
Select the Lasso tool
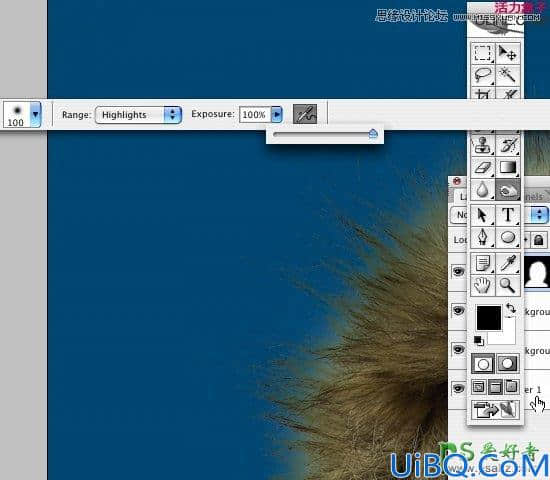483,75
